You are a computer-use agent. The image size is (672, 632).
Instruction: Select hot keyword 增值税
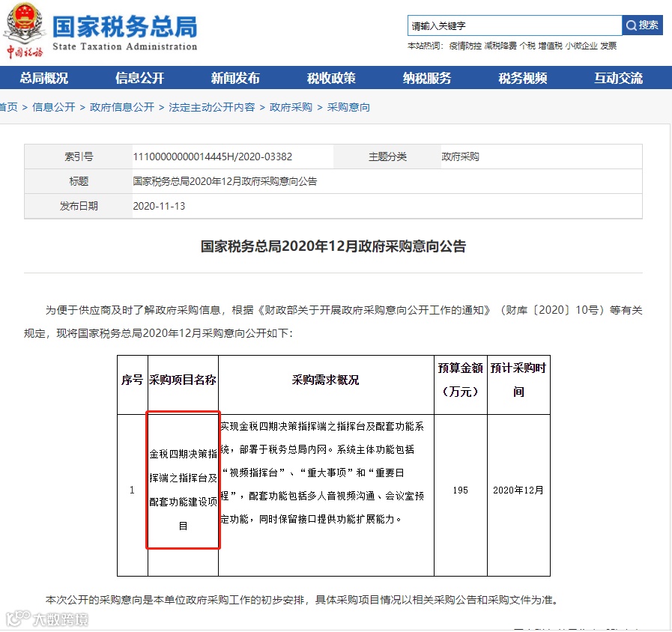click(x=551, y=46)
